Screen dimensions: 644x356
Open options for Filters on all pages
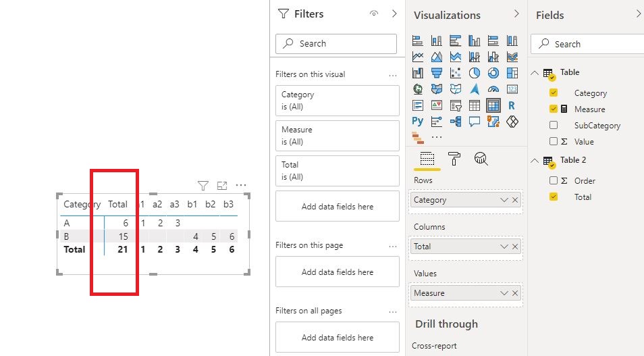(393, 312)
